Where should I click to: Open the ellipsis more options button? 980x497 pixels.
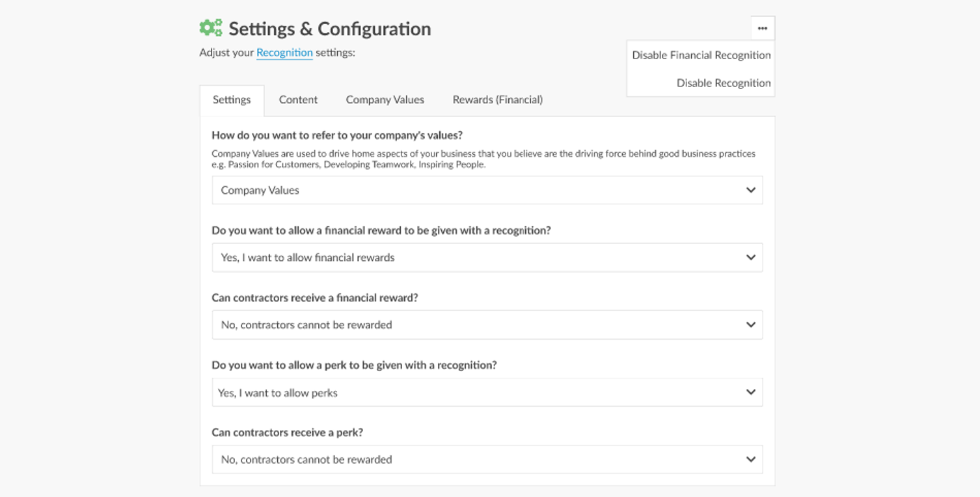(x=763, y=29)
